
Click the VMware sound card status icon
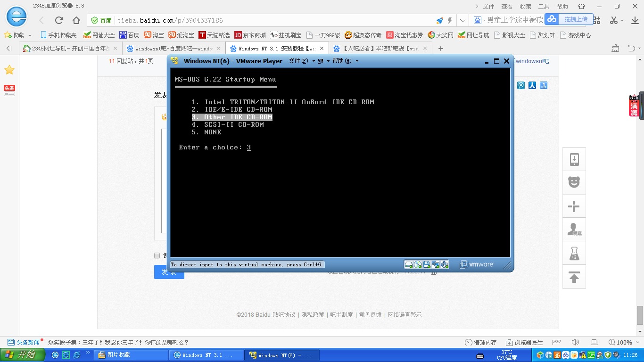tap(445, 264)
